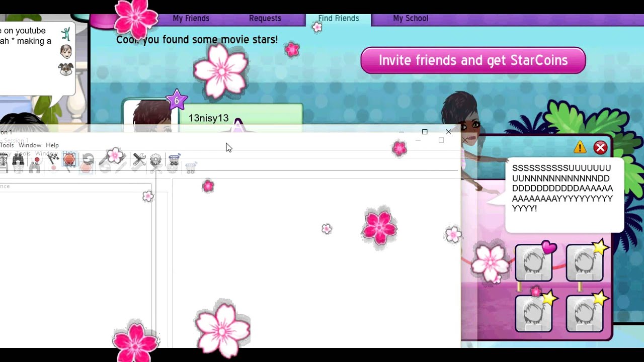Click the username 13nisy13
Screen dimensions: 644x362
(208, 118)
